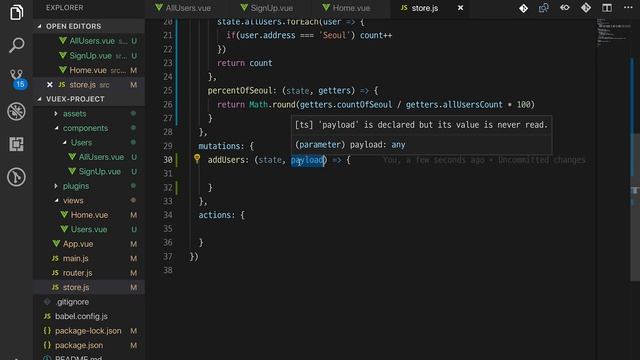Click 'addUsers' mutation name on line 30
Viewport: 640px width, 360px height.
point(226,160)
